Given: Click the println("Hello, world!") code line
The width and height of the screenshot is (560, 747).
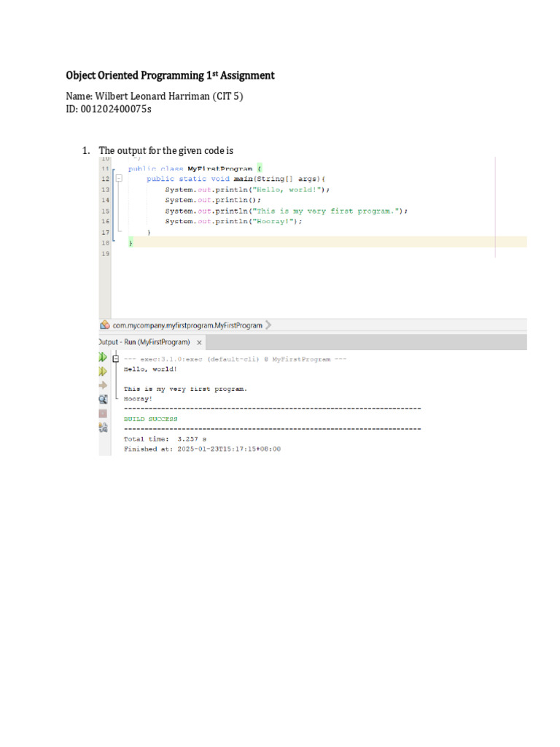Looking at the screenshot, I should coord(247,190).
